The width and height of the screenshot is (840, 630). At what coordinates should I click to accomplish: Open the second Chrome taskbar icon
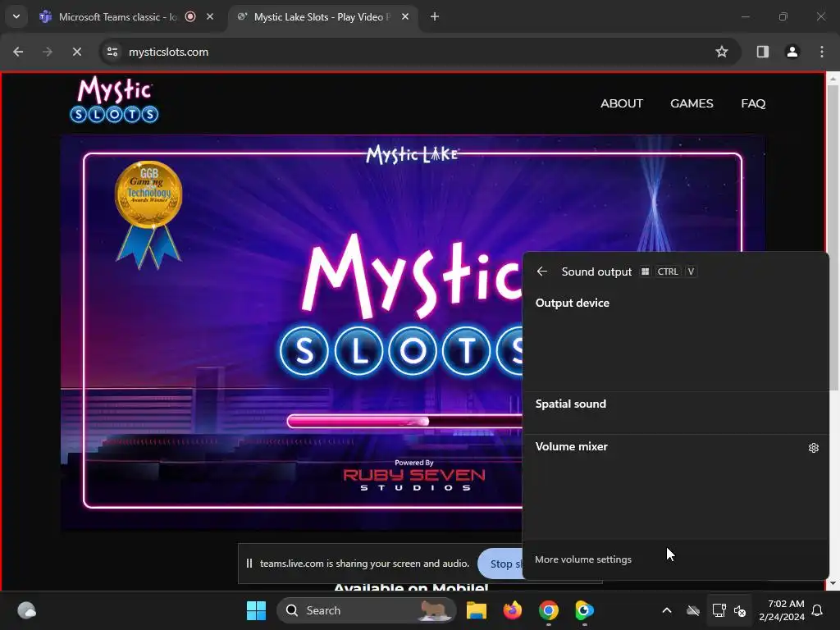[x=584, y=610]
